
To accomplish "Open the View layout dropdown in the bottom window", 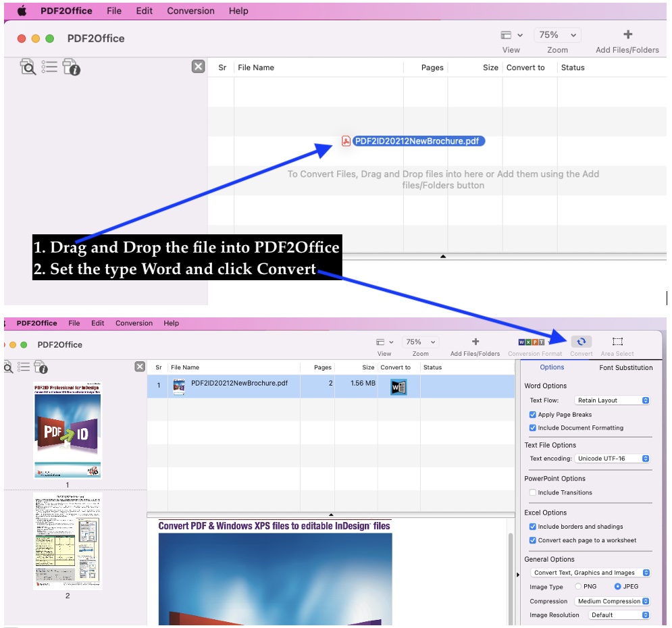I will pos(384,342).
